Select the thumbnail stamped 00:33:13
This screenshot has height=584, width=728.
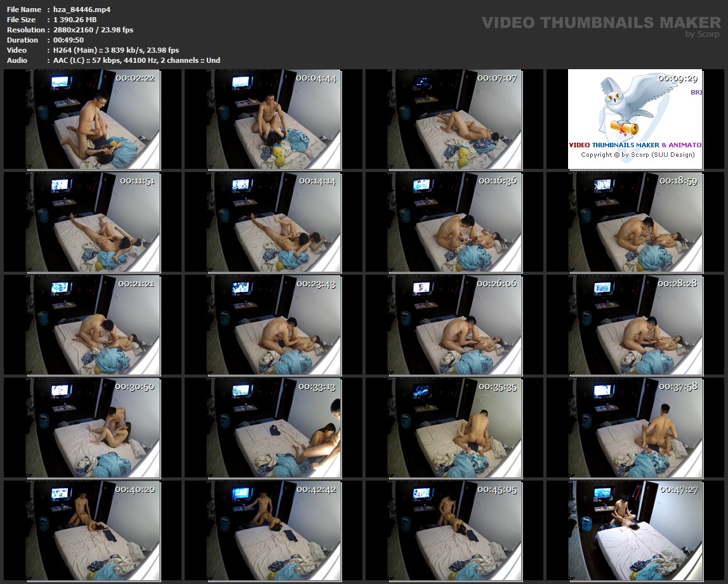[x=274, y=428]
